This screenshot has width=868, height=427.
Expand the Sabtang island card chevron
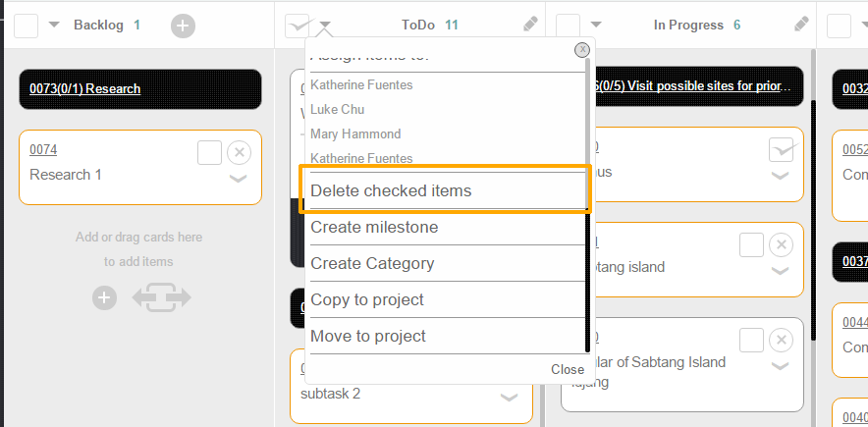pos(780,271)
